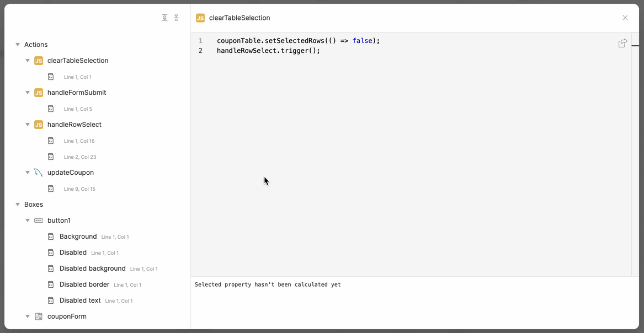Image resolution: width=644 pixels, height=333 pixels.
Task: Open the Disabled background property
Action: click(92, 268)
